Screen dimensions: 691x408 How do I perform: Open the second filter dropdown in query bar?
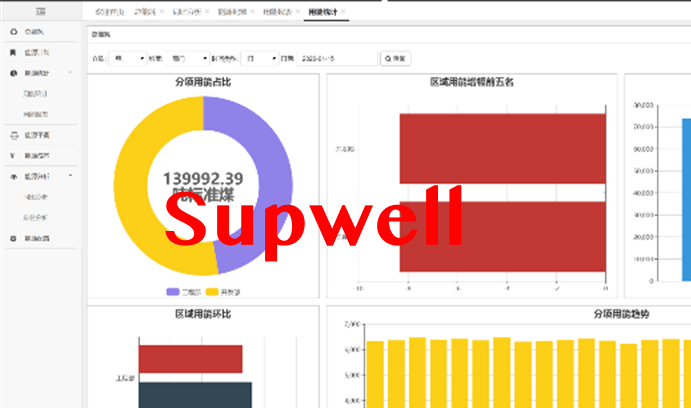(187, 59)
